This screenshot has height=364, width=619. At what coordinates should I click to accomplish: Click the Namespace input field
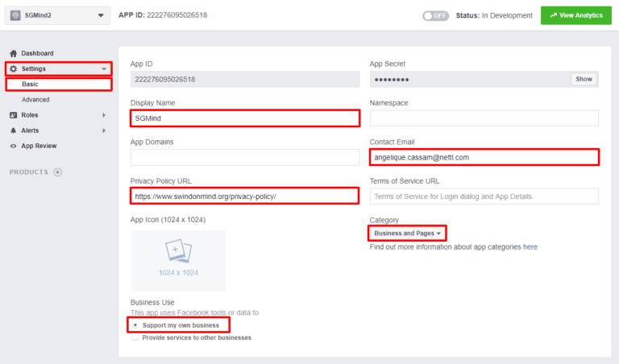[x=484, y=118]
